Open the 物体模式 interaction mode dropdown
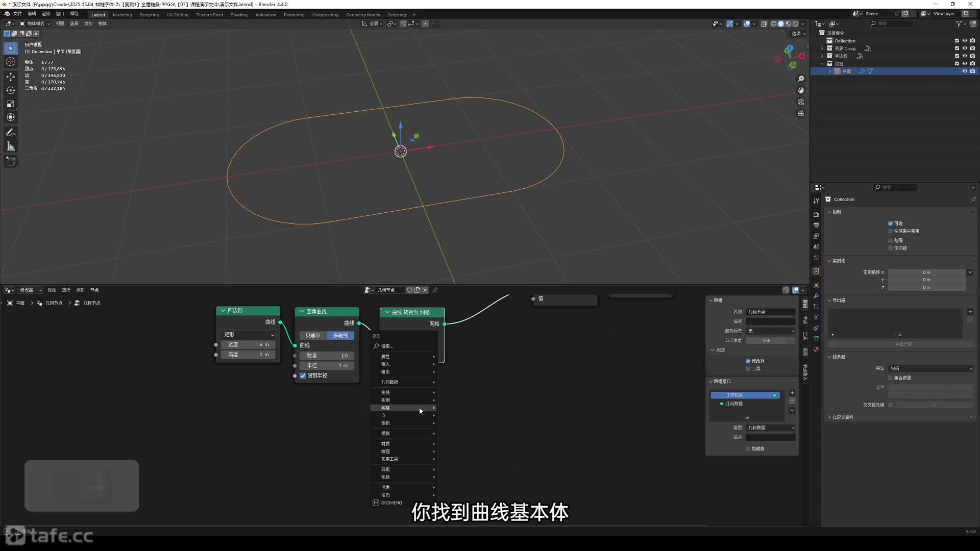980x551 pixels. click(x=35, y=23)
